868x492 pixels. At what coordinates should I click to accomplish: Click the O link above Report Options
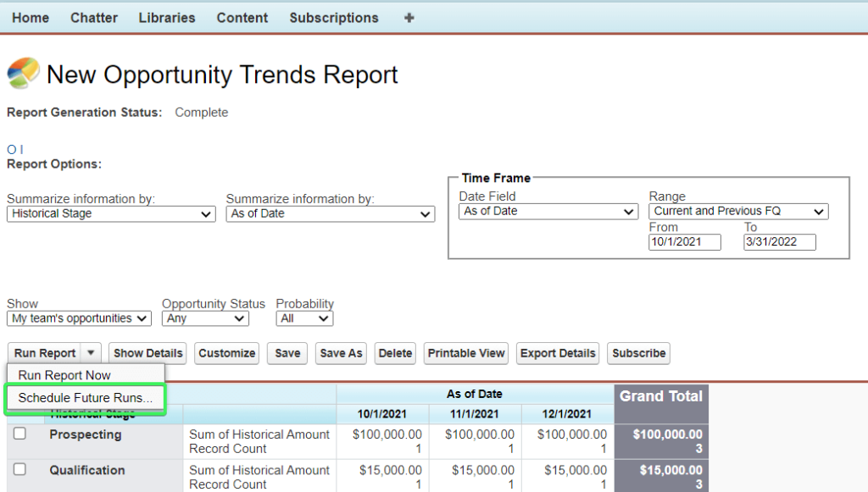11,149
